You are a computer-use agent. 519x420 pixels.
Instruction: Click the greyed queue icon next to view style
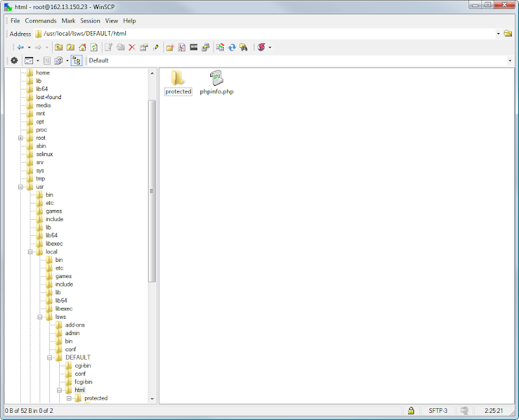(47, 60)
